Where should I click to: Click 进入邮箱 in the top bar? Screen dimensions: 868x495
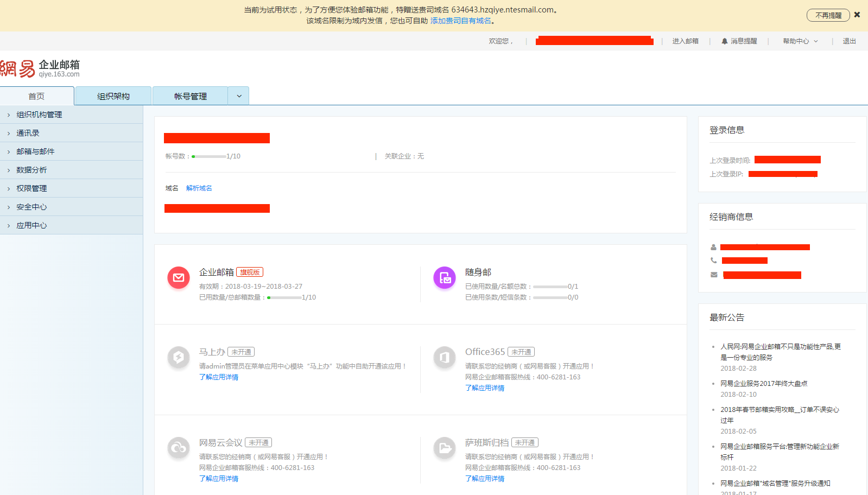[686, 41]
